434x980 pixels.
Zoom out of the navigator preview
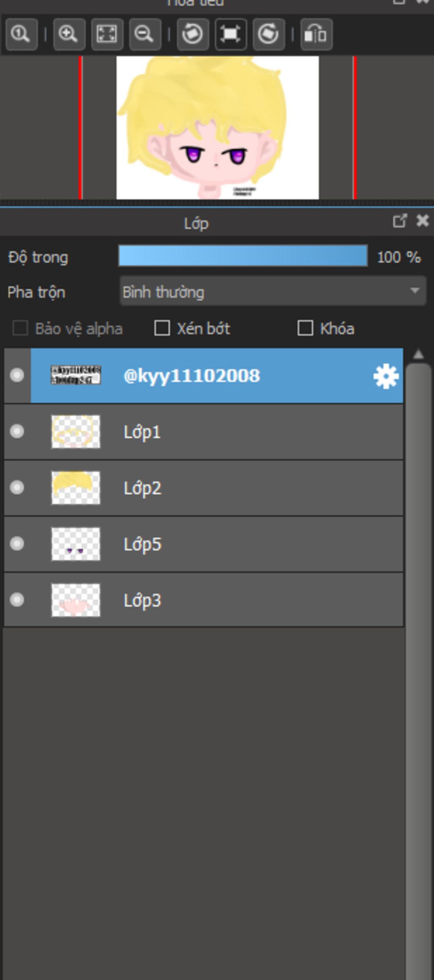tap(145, 34)
